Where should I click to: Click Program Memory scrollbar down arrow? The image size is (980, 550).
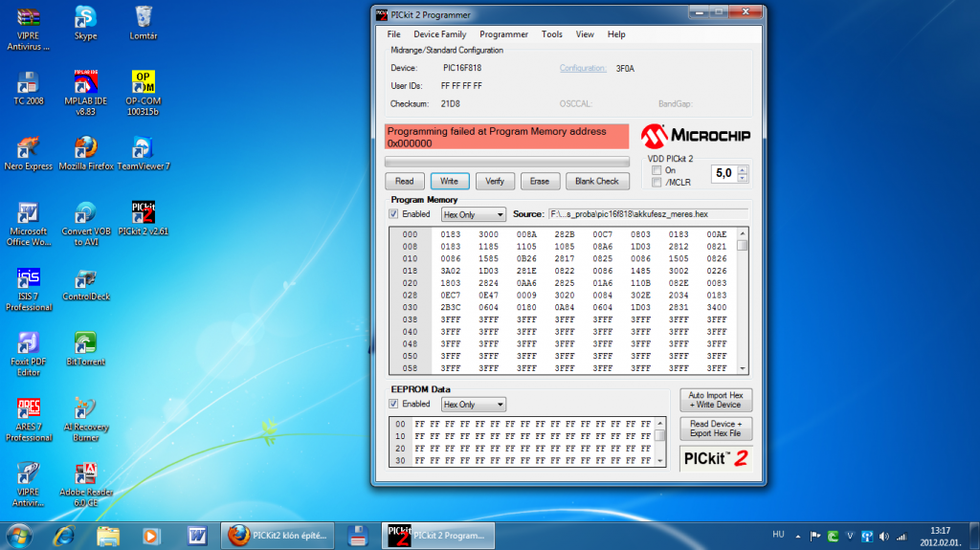(743, 369)
